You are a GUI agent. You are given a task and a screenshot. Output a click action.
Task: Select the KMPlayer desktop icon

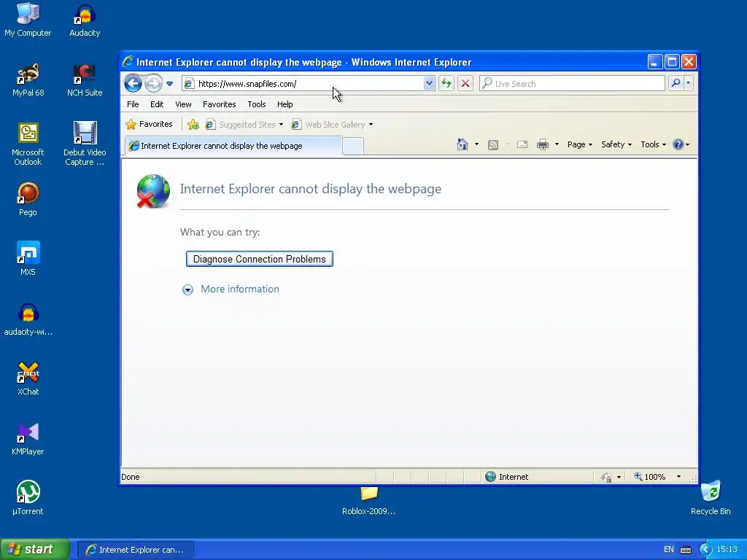pos(28,439)
